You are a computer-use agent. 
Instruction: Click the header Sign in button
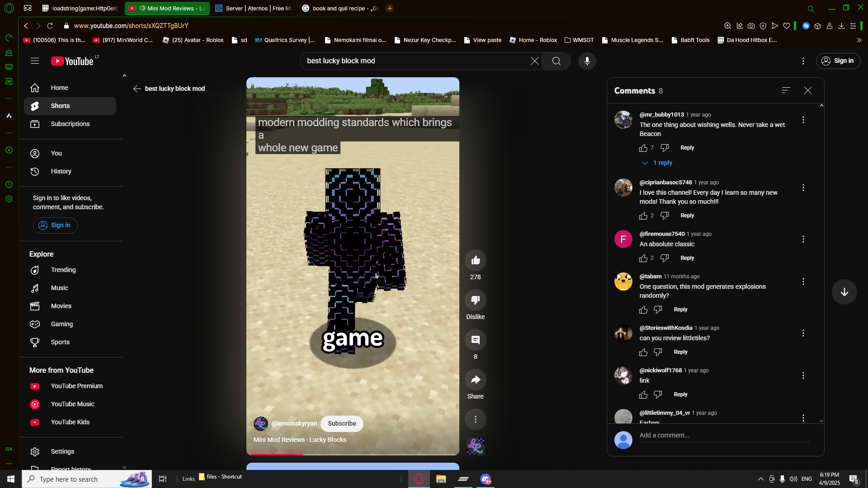pyautogui.click(x=838, y=61)
